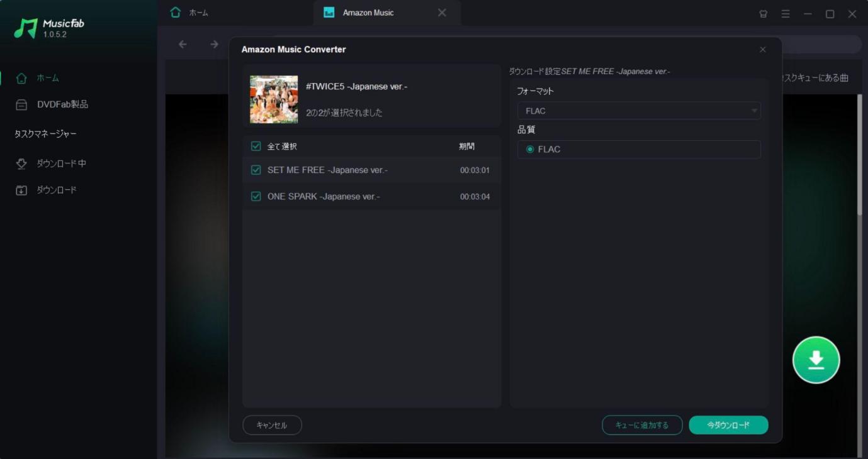The image size is (868, 459).
Task: Click the Duration column header
Action: (467, 146)
